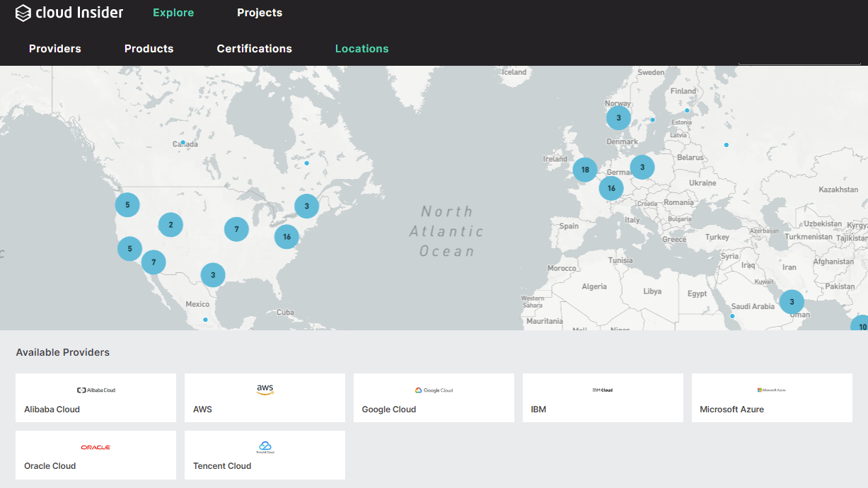Click the cloud Insider logo
Image resolution: width=868 pixels, height=488 pixels.
[69, 13]
